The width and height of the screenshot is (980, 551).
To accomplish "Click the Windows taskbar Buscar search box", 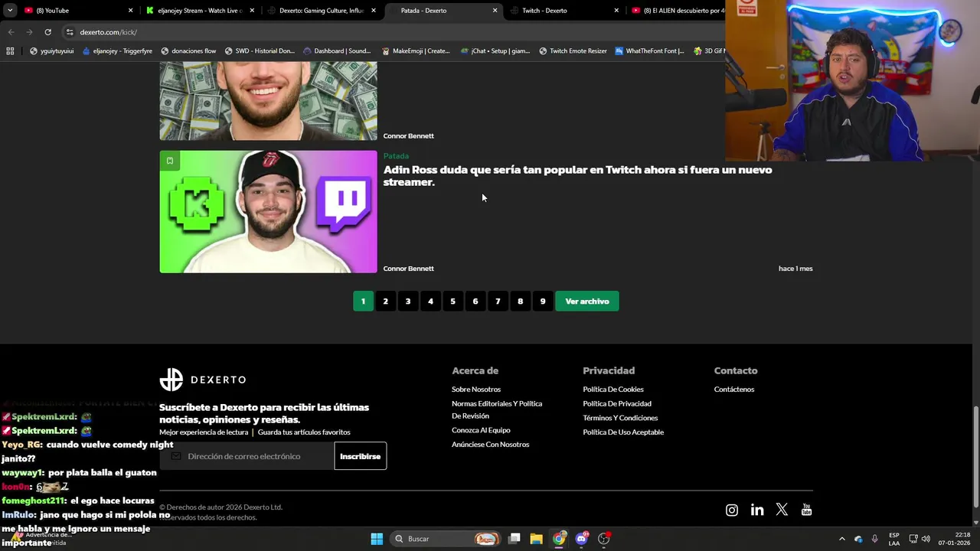I will pos(446,539).
